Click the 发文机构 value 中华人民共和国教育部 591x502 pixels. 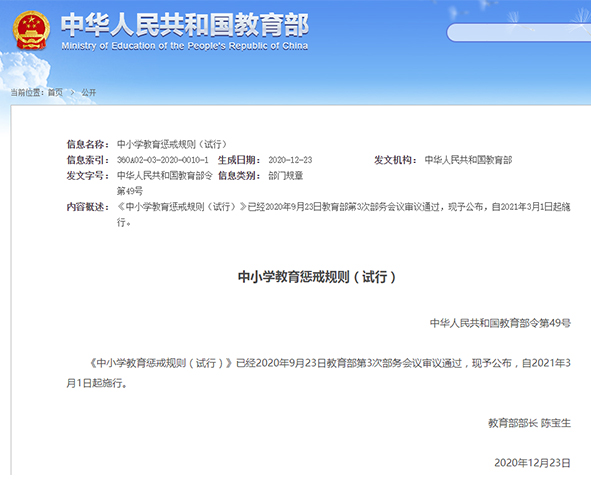[468, 160]
